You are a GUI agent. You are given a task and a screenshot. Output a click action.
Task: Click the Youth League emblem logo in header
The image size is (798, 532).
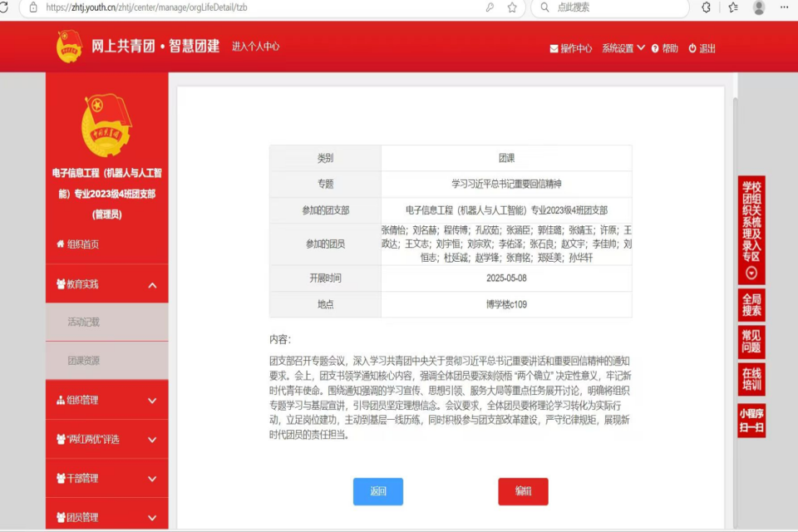(x=69, y=47)
